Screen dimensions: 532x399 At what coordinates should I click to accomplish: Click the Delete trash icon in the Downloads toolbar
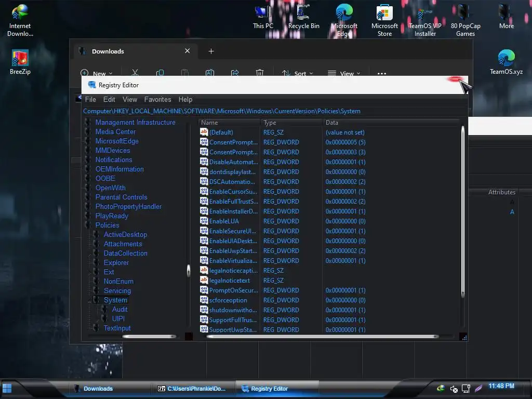pyautogui.click(x=260, y=73)
